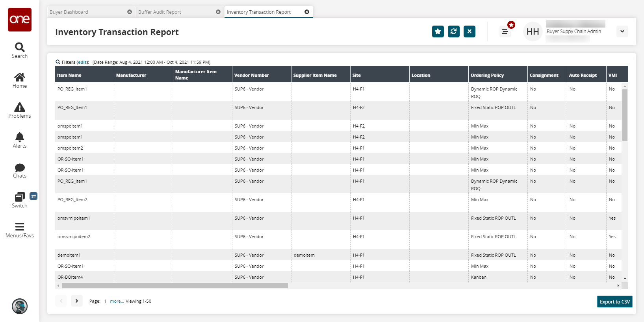Close the report with teal X button
644x322 pixels.
469,31
